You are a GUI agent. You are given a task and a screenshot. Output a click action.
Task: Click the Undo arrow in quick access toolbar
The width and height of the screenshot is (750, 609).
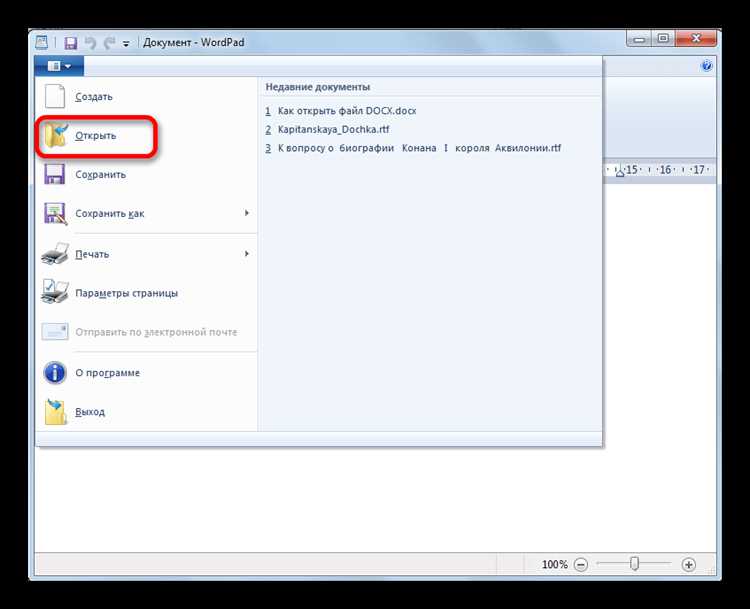90,43
